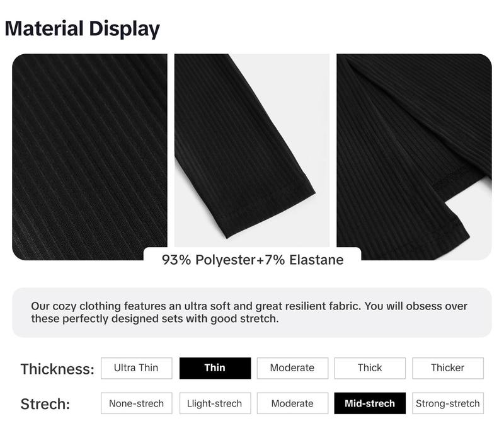
Task: Select the highlighted Thin thickness option
Action: tap(215, 368)
